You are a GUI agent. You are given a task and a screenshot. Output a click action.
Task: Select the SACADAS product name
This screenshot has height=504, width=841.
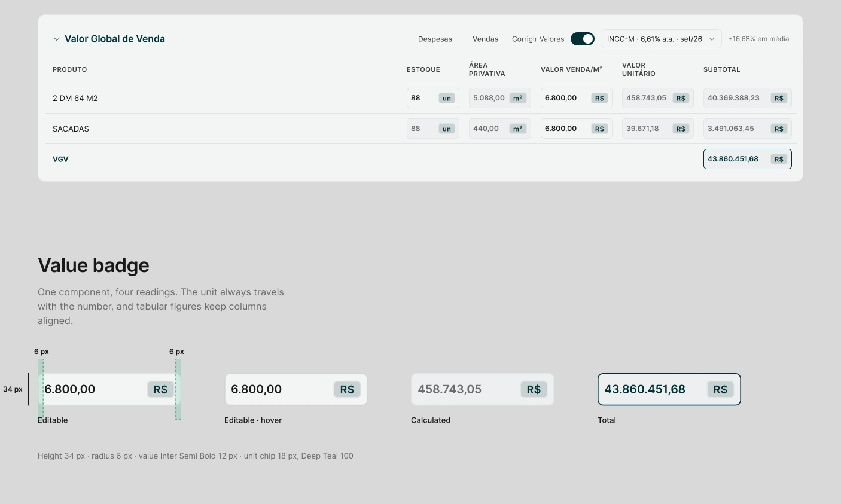[71, 129]
